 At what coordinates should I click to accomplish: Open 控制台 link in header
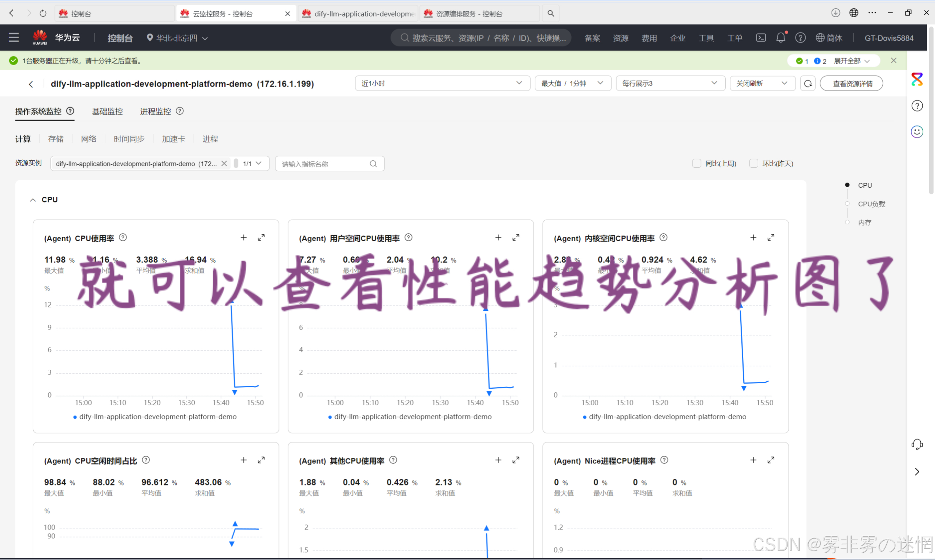coord(120,38)
